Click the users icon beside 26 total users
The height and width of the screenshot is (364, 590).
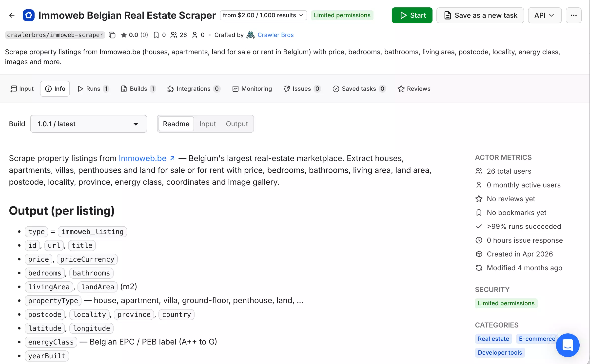click(x=479, y=171)
